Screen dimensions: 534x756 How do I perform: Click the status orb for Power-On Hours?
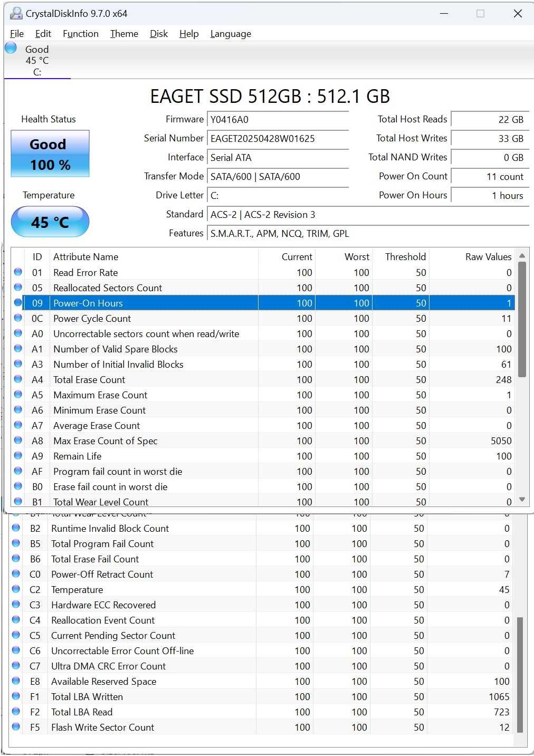point(18,303)
